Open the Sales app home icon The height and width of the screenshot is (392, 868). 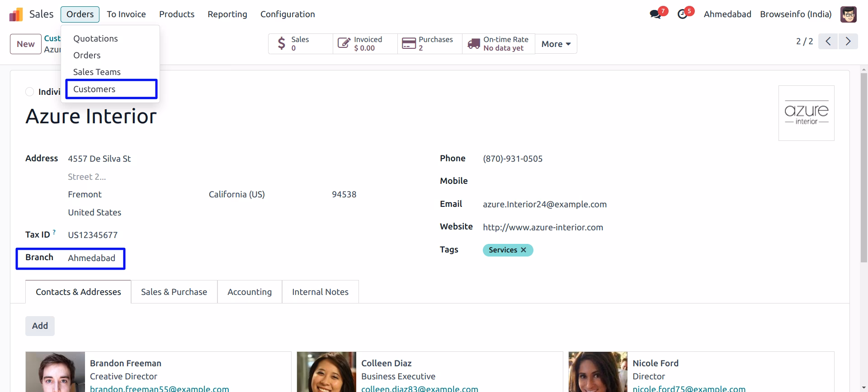point(16,14)
